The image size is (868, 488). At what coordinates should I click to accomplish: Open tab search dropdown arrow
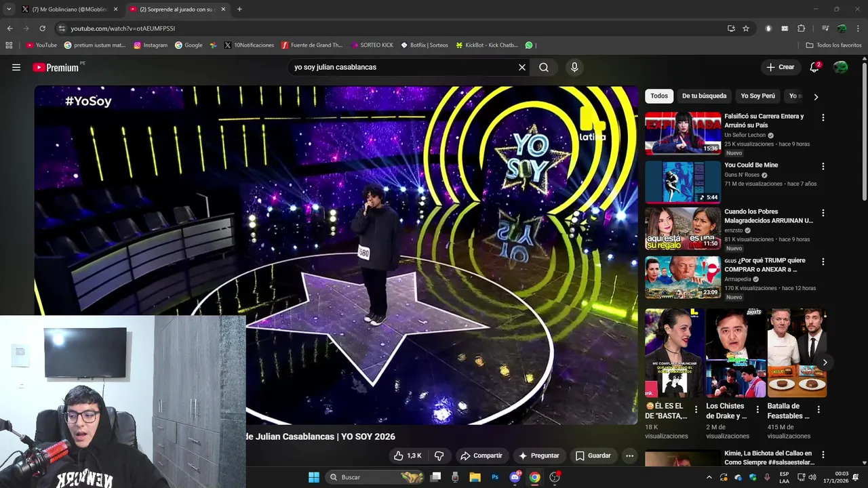[x=9, y=9]
